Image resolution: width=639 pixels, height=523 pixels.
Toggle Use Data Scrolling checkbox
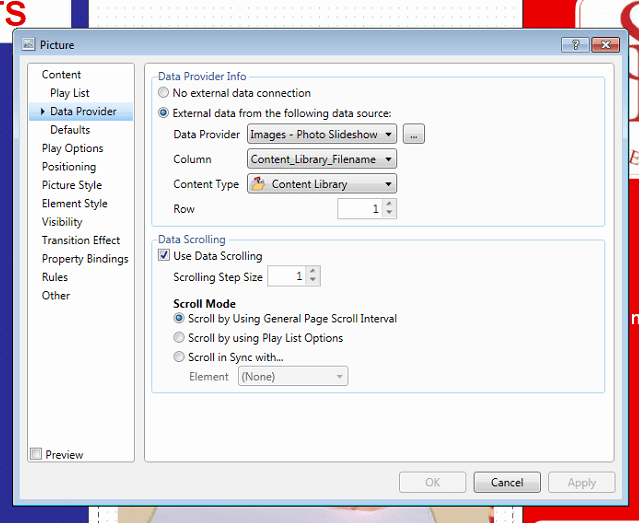(164, 256)
